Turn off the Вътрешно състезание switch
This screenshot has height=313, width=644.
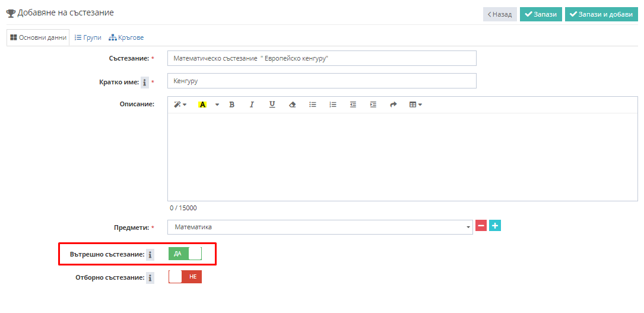point(185,254)
